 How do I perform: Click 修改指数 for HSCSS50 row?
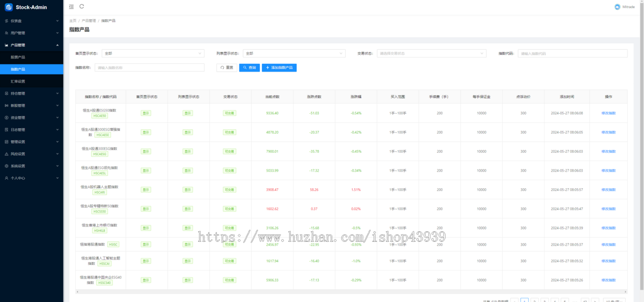tap(609, 209)
